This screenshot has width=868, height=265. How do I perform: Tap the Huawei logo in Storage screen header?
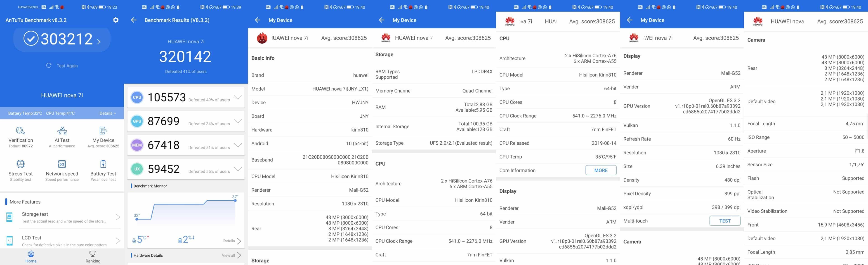pos(386,38)
